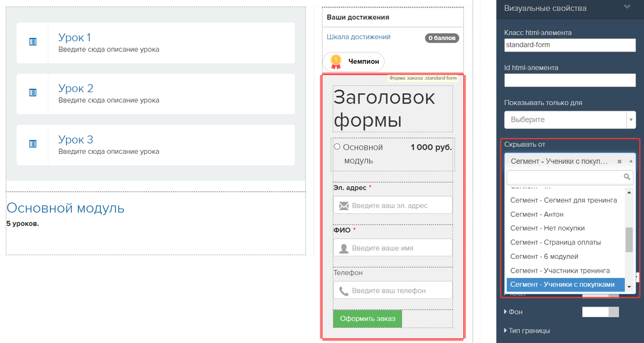Screen dimensions: 644x343
Task: Click the Форма заказа .standard-form tooltip label
Action: pyautogui.click(x=423, y=78)
